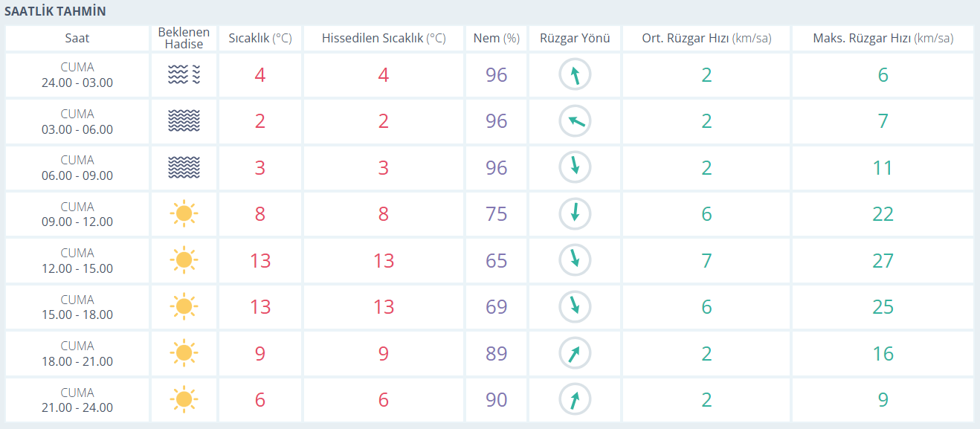Click the dense fog icon for 03.00 - 06.00
Viewport: 980px width, 429px height.
(x=184, y=121)
